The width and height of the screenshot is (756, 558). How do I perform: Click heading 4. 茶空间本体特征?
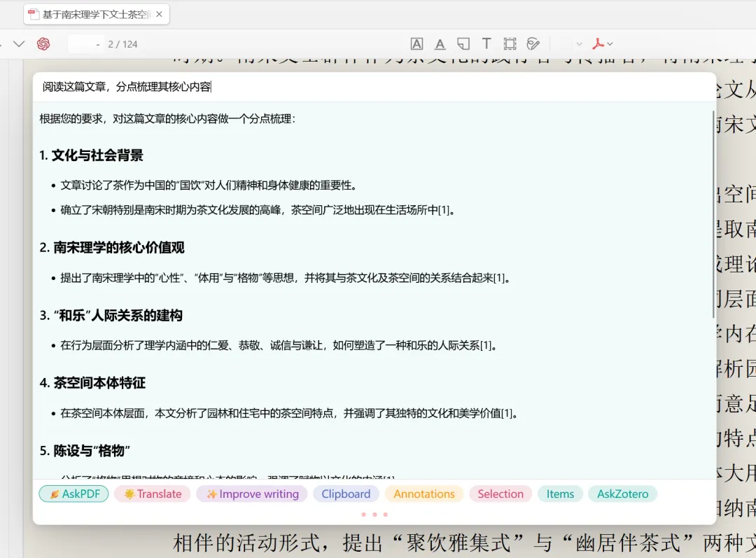92,383
